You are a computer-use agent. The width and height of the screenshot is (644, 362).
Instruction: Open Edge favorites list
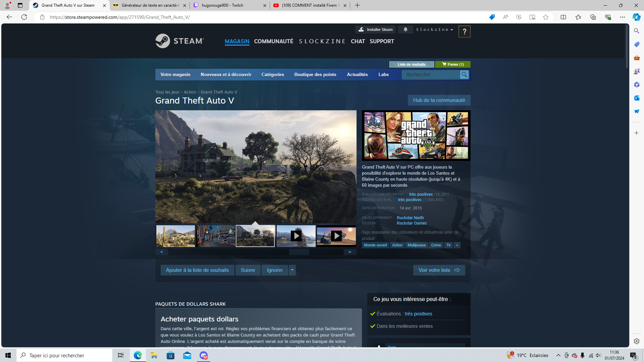578,17
